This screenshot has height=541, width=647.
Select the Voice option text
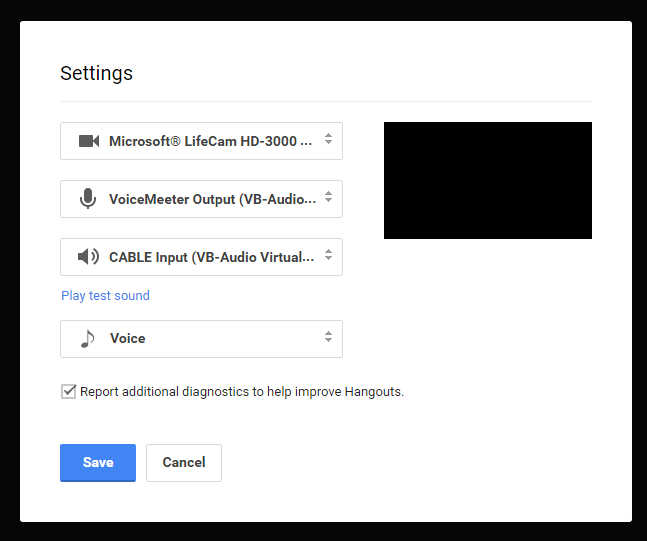[x=128, y=338]
